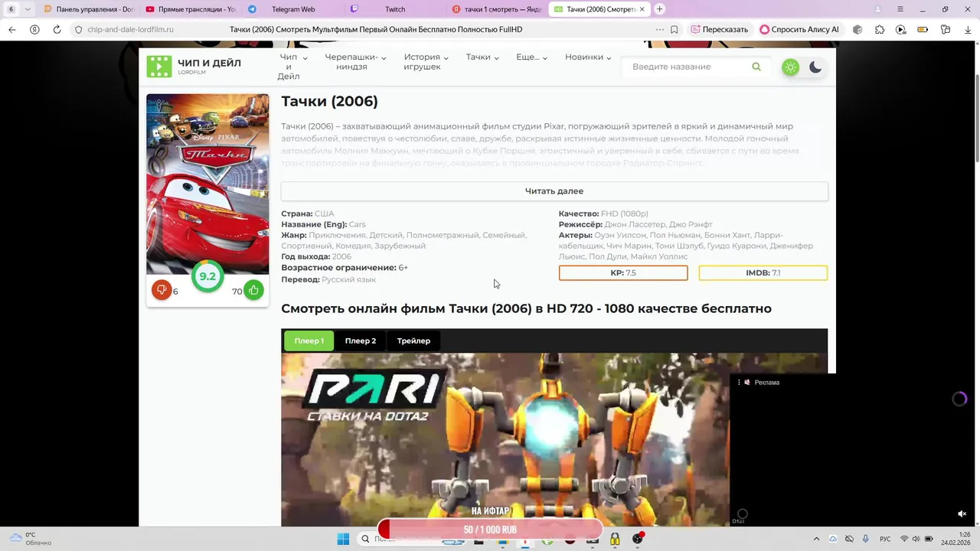The width and height of the screenshot is (980, 551).
Task: Open the weather widget on taskbar
Action: click(31, 539)
